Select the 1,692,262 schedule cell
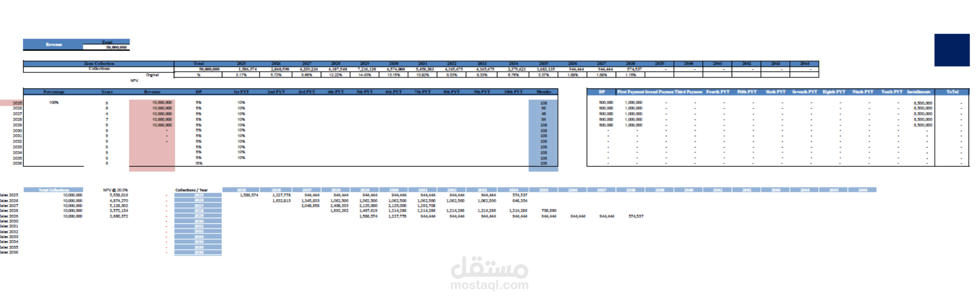This screenshot has width=980, height=298. click(x=339, y=211)
